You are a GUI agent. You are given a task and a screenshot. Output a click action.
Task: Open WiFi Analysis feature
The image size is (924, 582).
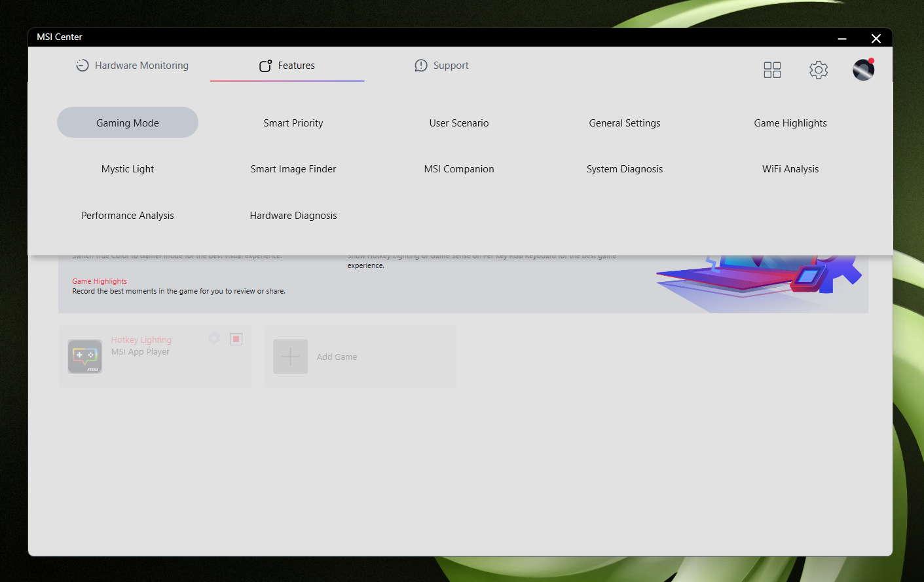click(x=790, y=169)
